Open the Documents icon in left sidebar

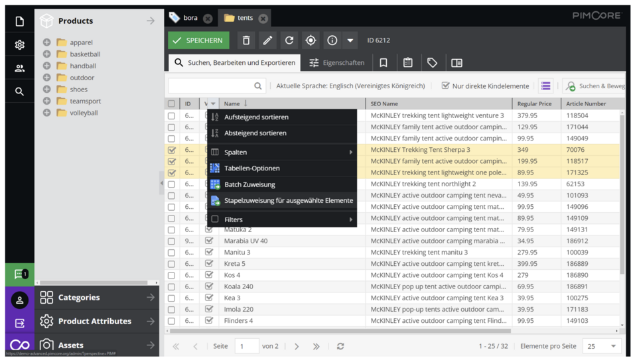[x=19, y=21]
